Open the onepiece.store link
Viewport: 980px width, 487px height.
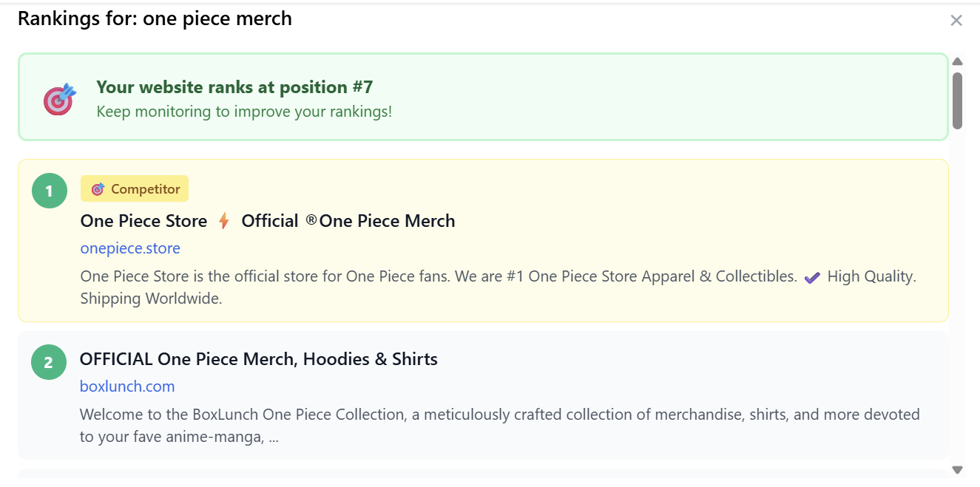(130, 248)
